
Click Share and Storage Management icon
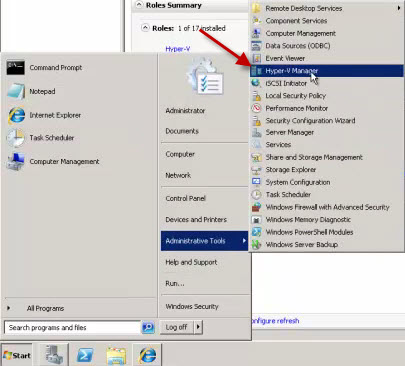(x=256, y=157)
